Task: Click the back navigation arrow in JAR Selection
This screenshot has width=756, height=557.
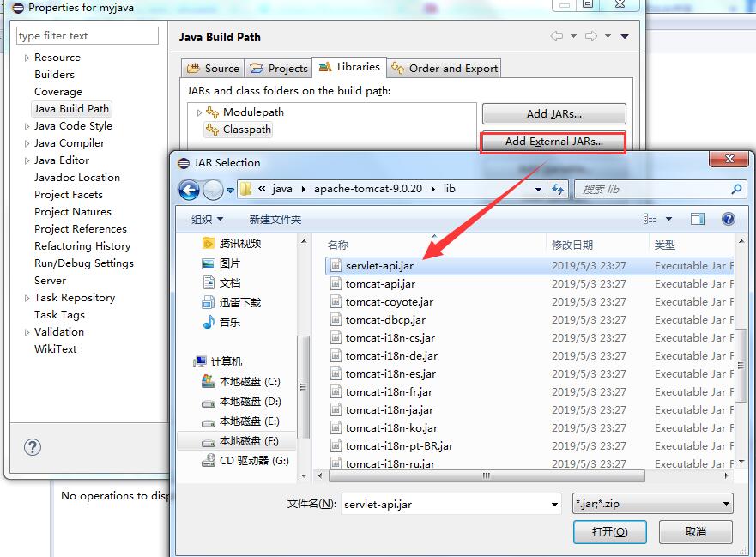Action: (189, 189)
